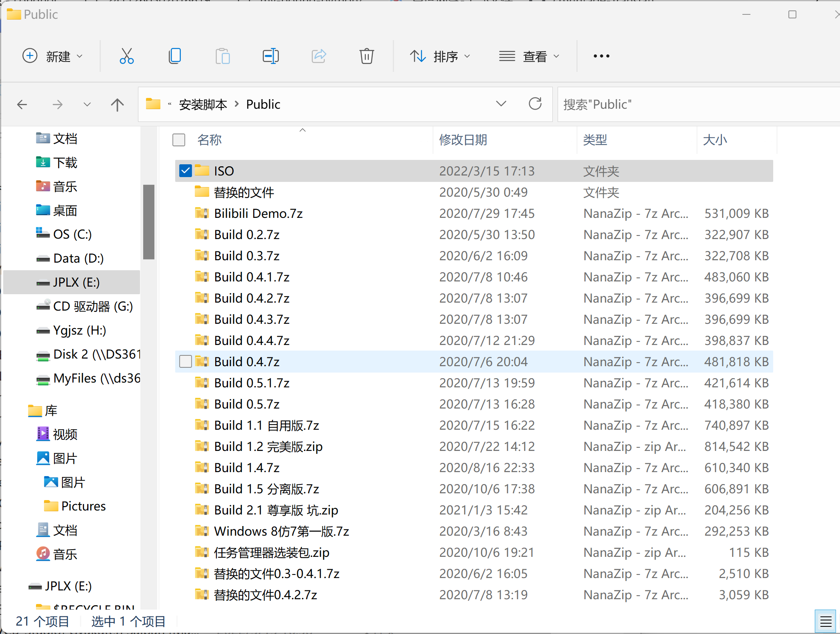Click the 搜索"Public" search box
840x634 pixels.
[698, 104]
